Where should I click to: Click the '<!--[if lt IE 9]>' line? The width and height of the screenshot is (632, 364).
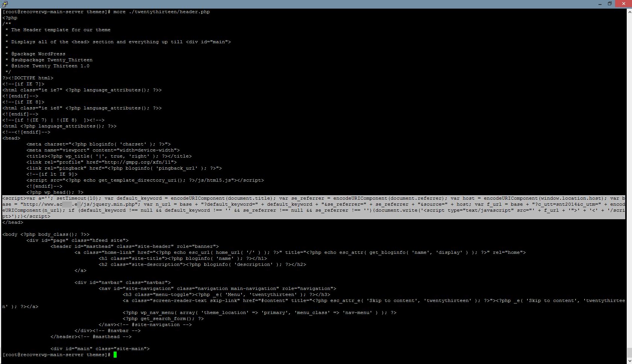[x=52, y=174]
